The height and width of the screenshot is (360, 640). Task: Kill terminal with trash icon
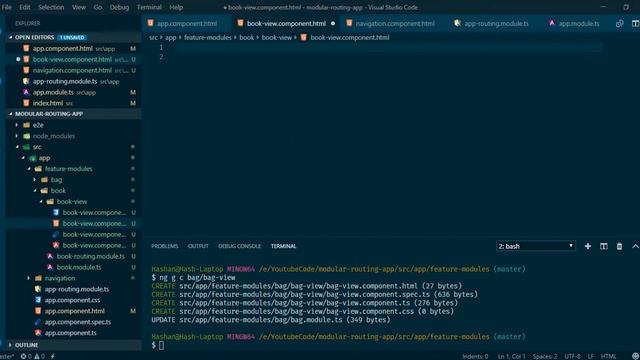coord(619,246)
